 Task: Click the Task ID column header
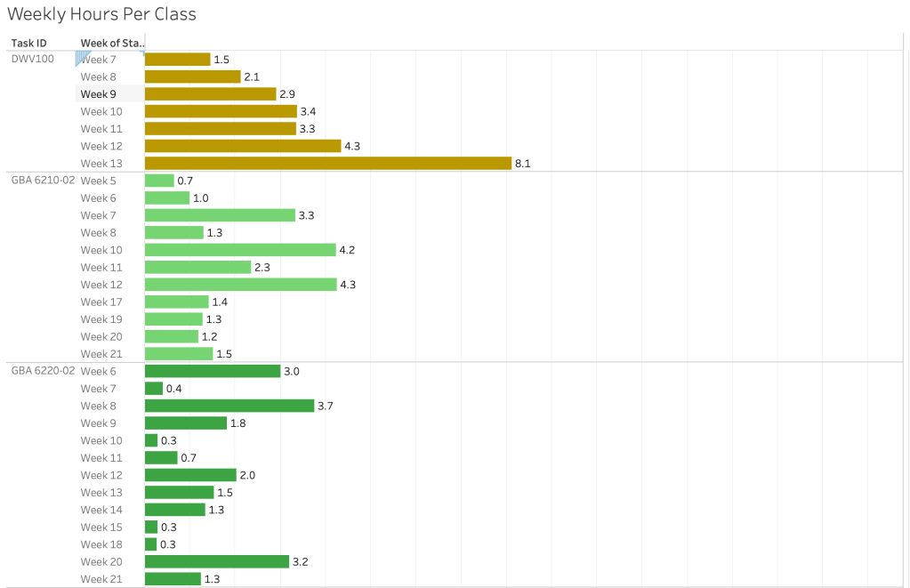tap(29, 43)
